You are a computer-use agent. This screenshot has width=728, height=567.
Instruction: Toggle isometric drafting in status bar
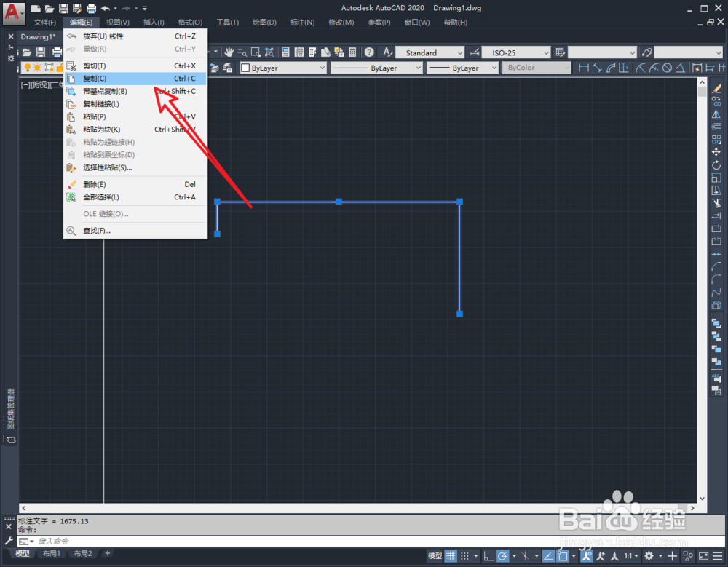(x=525, y=556)
